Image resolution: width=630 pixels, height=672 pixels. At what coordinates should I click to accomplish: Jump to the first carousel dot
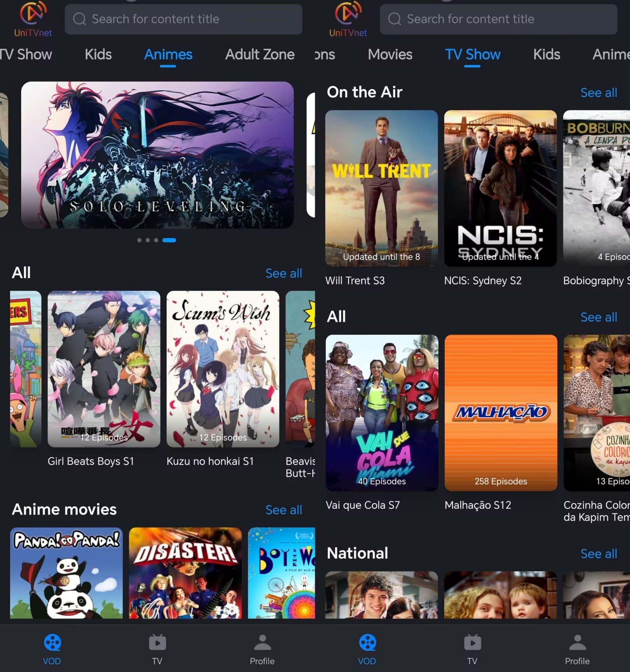139,240
